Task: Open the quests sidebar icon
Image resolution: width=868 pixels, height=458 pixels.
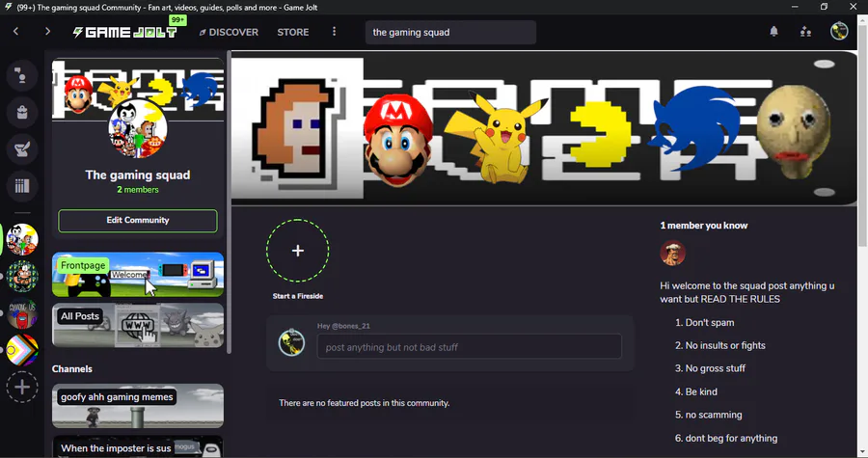Action: tap(22, 148)
